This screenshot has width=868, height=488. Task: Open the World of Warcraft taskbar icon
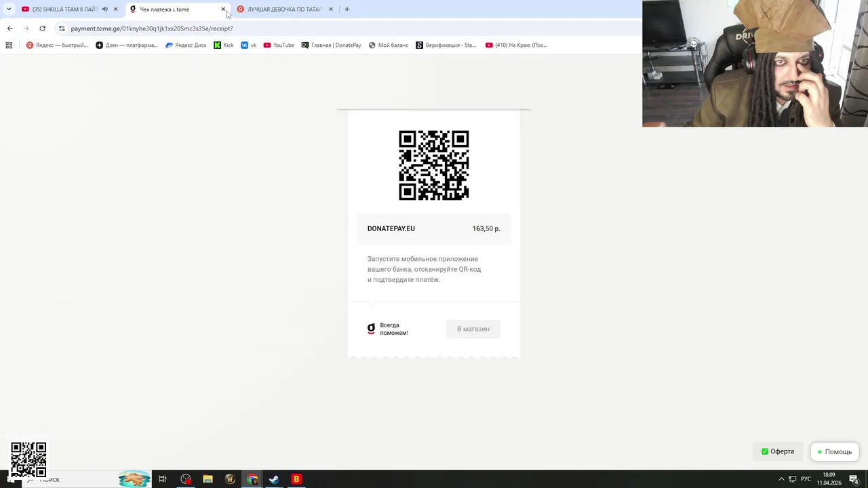(230, 479)
